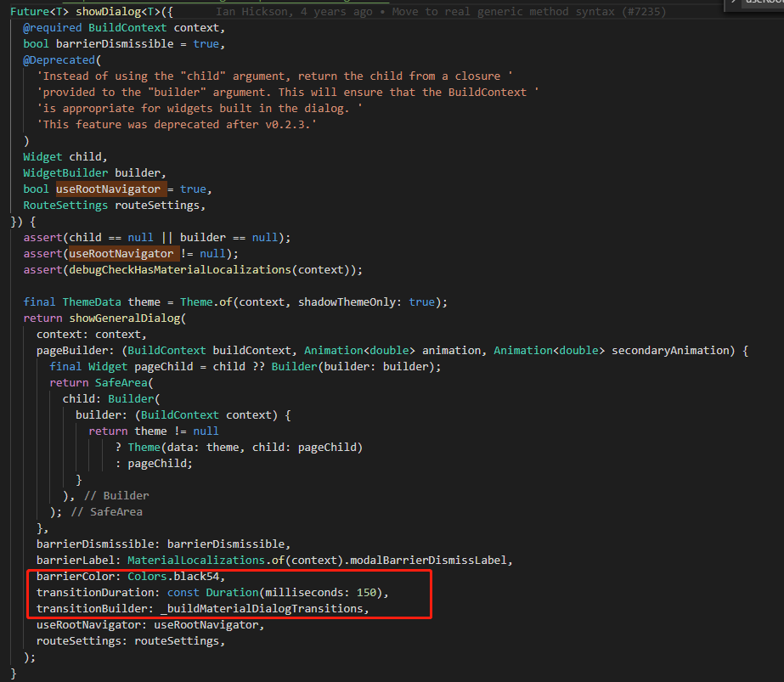Click the pageChild variable declaration
The image size is (784, 682).
pos(163,367)
